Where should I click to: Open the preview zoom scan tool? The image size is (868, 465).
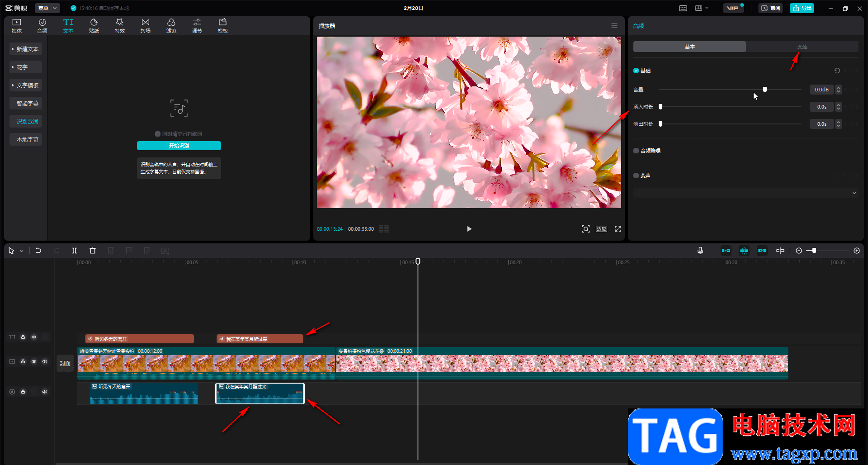click(586, 229)
